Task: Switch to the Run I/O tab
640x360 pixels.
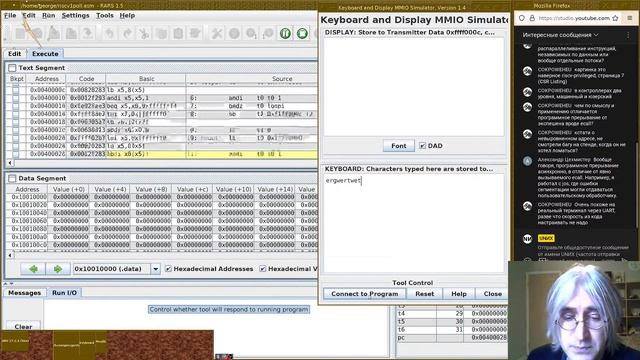Action: point(64,293)
